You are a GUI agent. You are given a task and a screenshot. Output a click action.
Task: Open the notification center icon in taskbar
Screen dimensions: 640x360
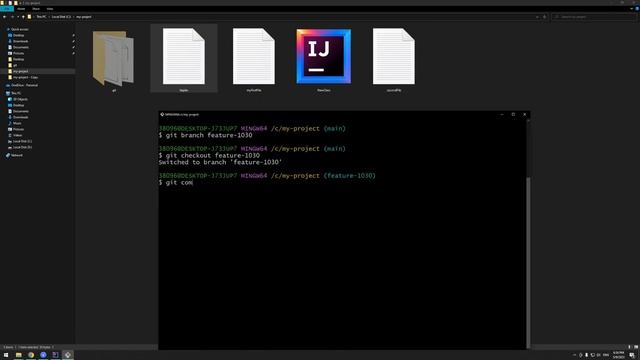(632, 355)
